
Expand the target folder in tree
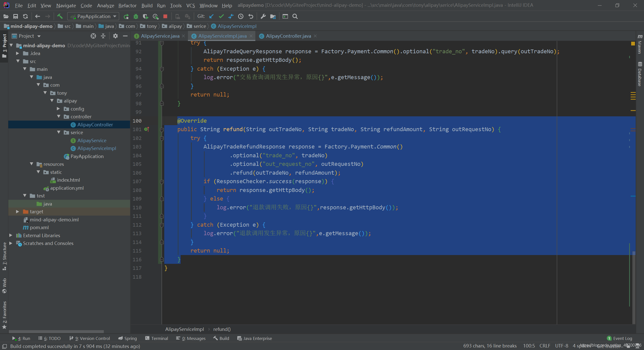tap(18, 212)
